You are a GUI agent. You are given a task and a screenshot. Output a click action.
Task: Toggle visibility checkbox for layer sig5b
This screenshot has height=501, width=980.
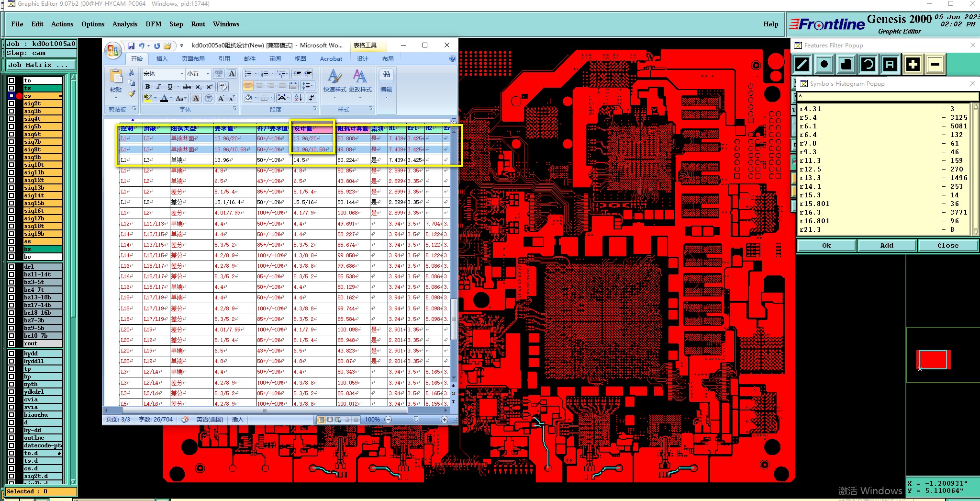point(11,126)
